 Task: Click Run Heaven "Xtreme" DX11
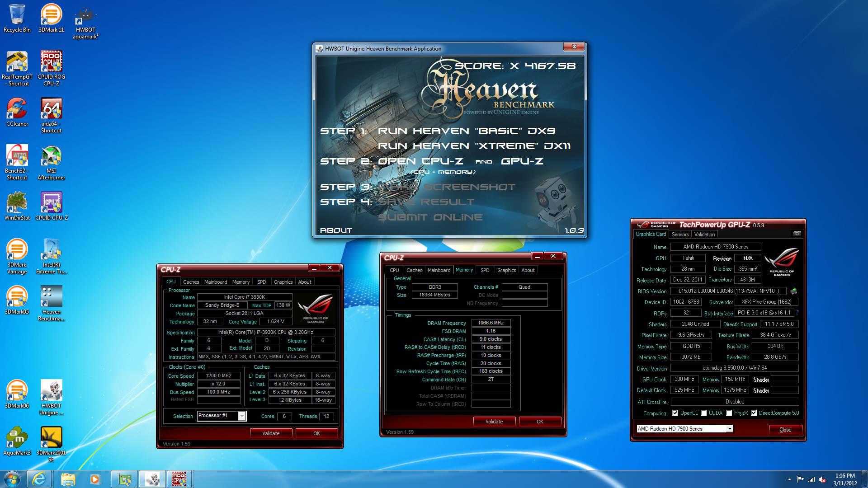[x=474, y=146]
